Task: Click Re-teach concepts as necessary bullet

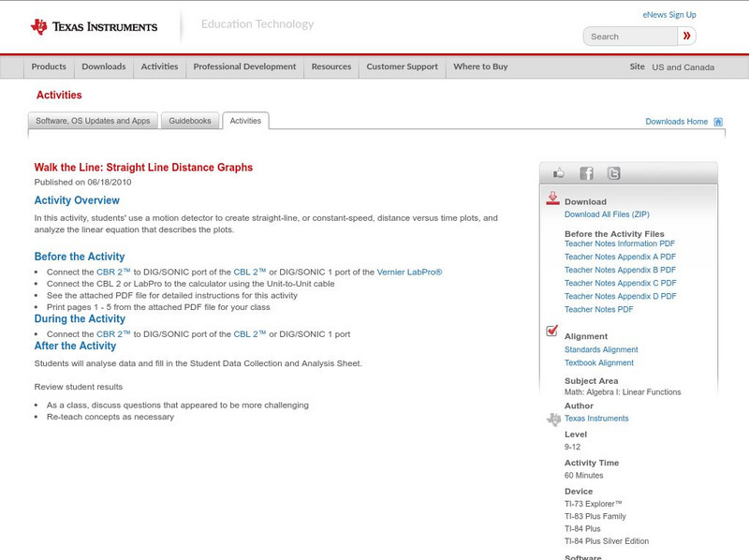Action: coord(110,417)
